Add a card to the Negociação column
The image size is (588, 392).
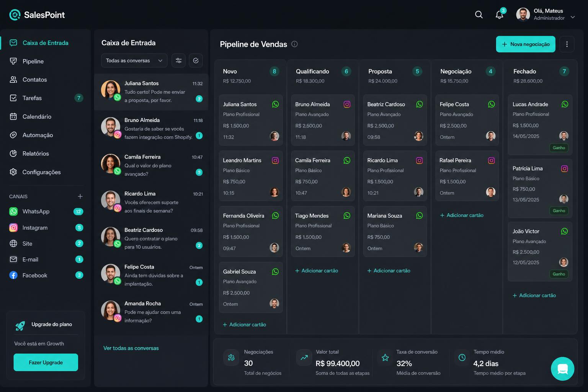[462, 215]
